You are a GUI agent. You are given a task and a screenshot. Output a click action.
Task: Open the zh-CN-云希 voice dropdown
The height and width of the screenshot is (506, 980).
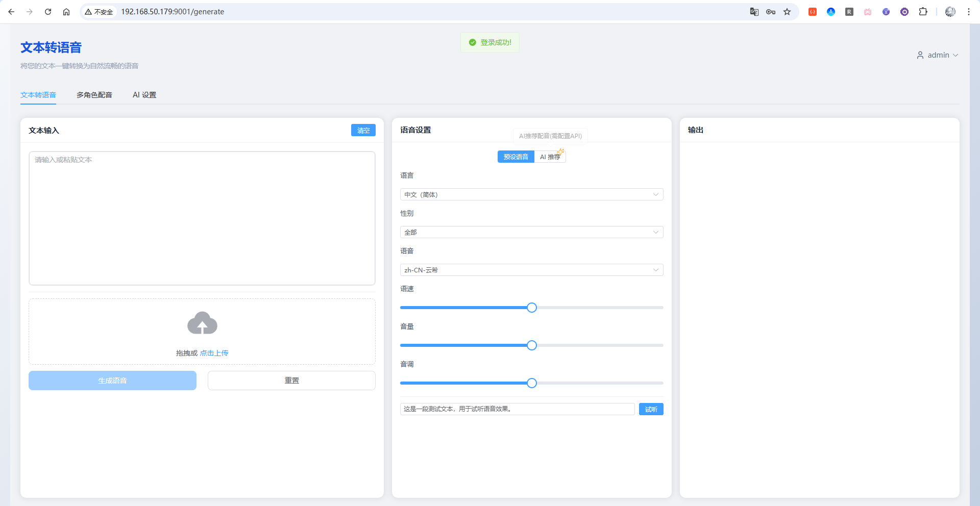531,270
